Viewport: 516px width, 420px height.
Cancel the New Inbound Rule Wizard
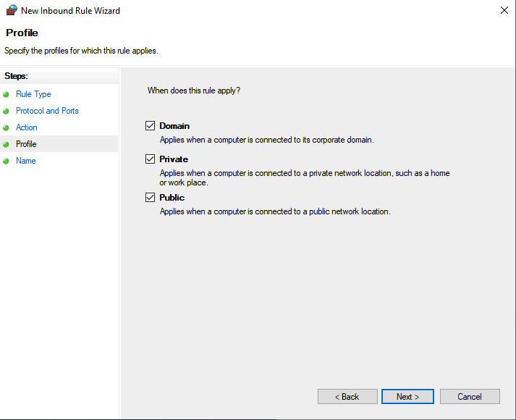(470, 397)
